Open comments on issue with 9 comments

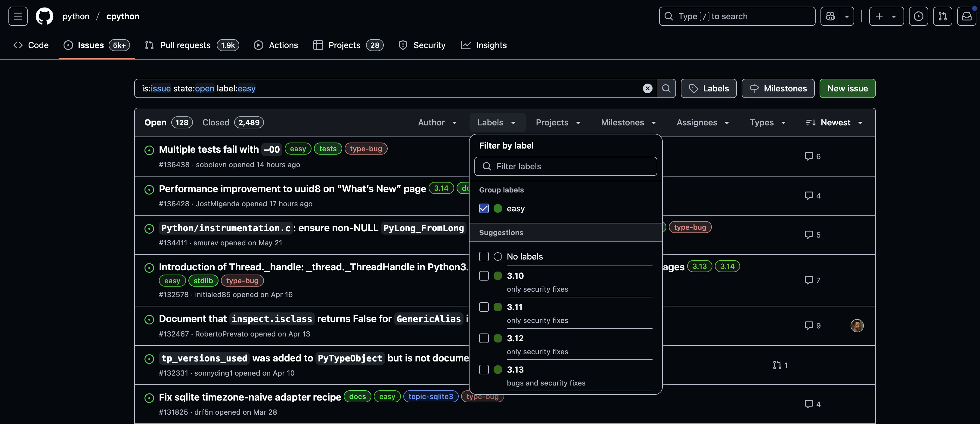pyautogui.click(x=812, y=326)
